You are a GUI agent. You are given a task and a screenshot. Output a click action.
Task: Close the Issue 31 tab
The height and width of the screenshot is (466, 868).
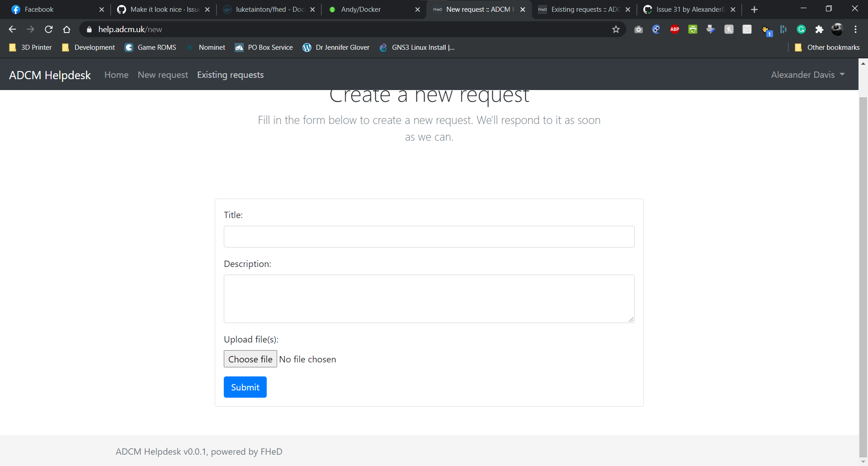tap(733, 10)
